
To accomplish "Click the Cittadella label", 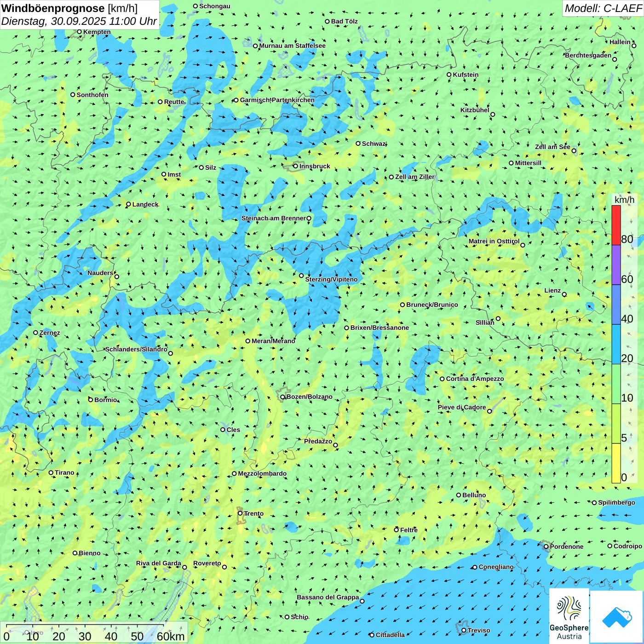I will pyautogui.click(x=390, y=635).
